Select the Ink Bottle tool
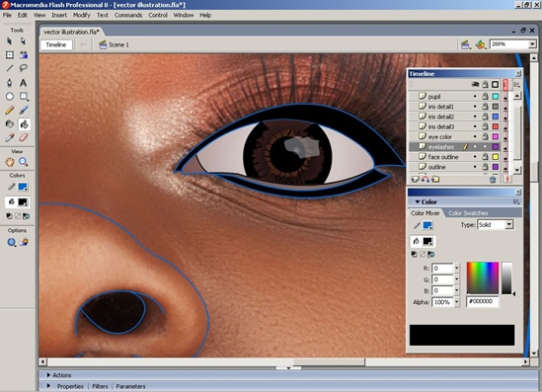Screen dimensions: 542x392 click(10, 124)
